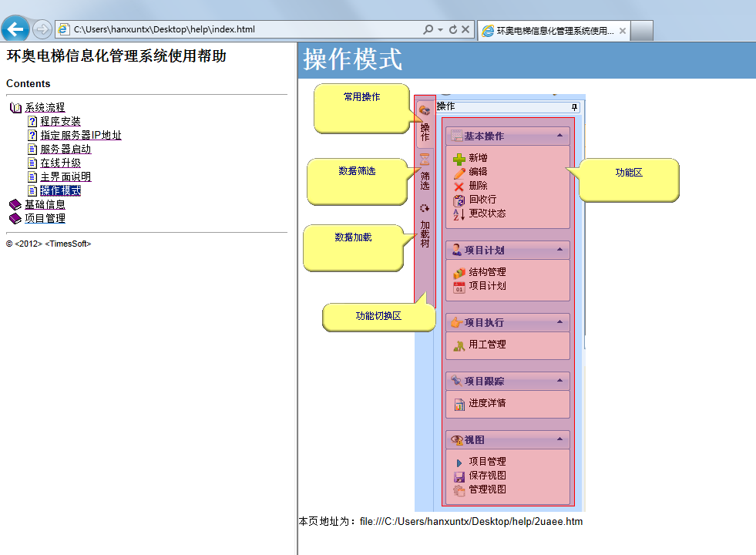The height and width of the screenshot is (555, 756).
Task: Open the 指定服务器IP地址 help link
Action: (x=80, y=136)
